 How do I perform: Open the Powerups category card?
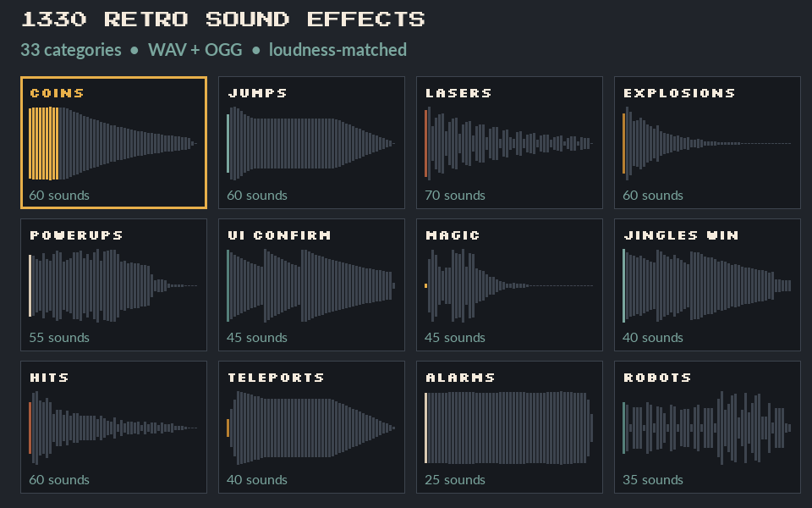[113, 284]
